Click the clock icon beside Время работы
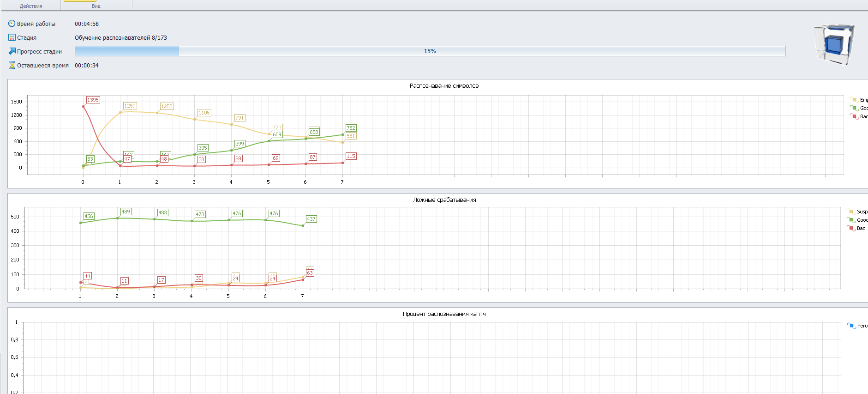Viewport: 868px width, 394px height. coord(12,24)
